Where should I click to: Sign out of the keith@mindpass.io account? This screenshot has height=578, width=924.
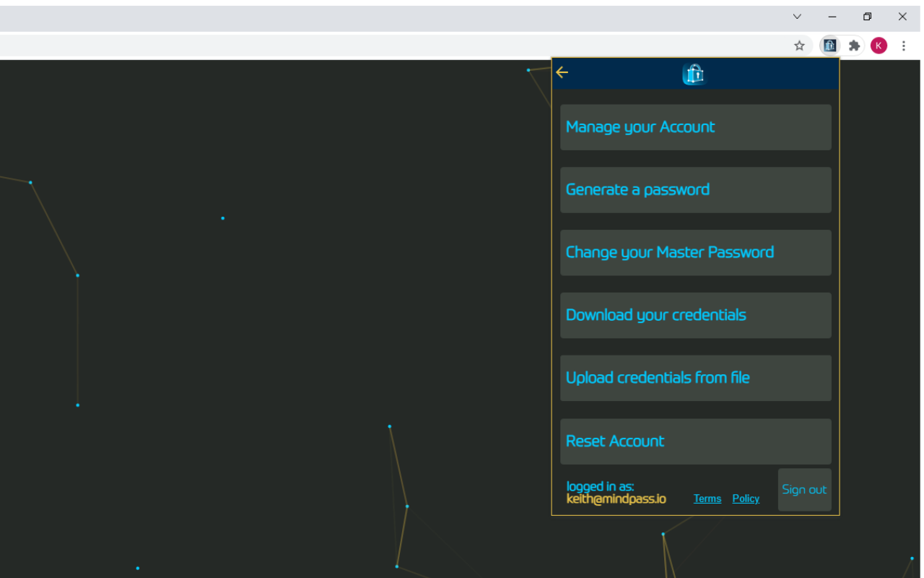(804, 489)
